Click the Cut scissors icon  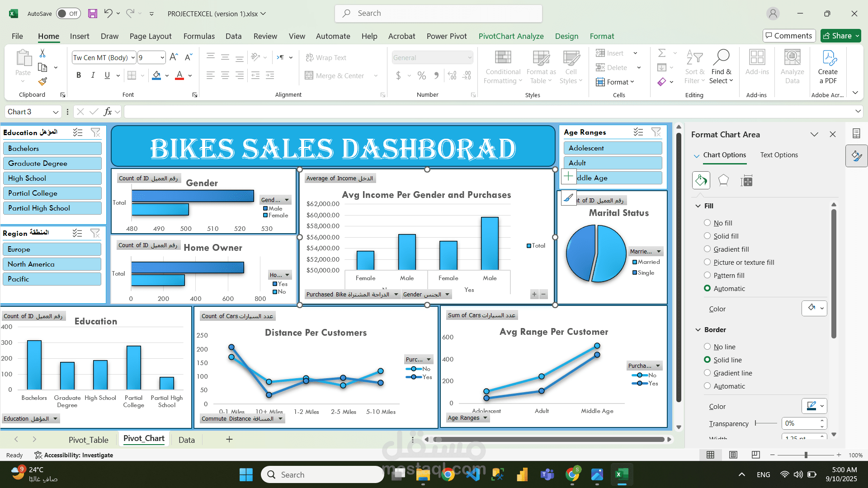[x=42, y=53]
